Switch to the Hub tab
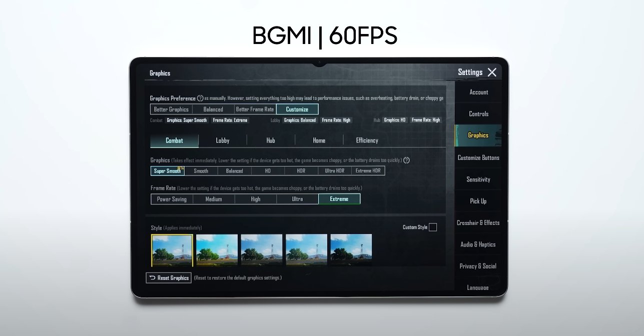The width and height of the screenshot is (644, 336). tap(271, 140)
